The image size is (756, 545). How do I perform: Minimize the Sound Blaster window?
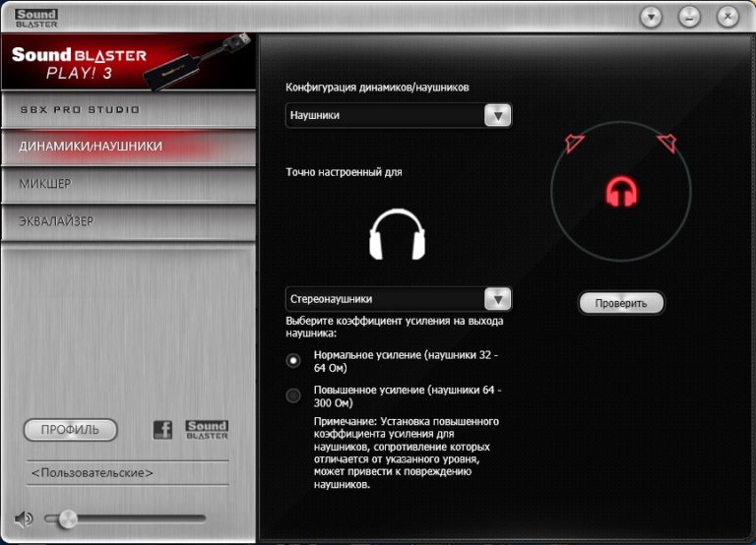coord(689,18)
